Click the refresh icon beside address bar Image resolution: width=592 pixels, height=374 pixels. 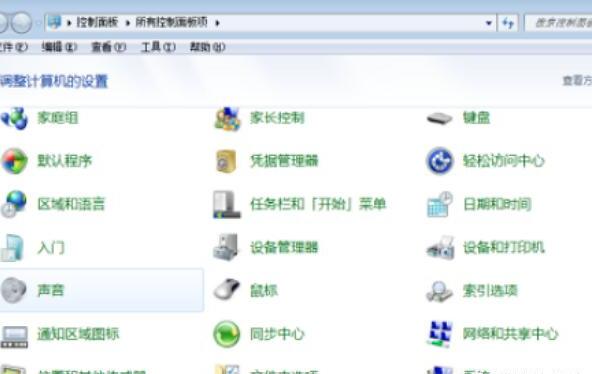(508, 23)
